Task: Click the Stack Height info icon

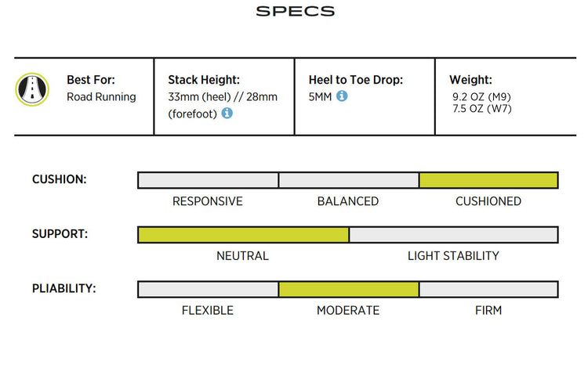Action: [x=227, y=113]
